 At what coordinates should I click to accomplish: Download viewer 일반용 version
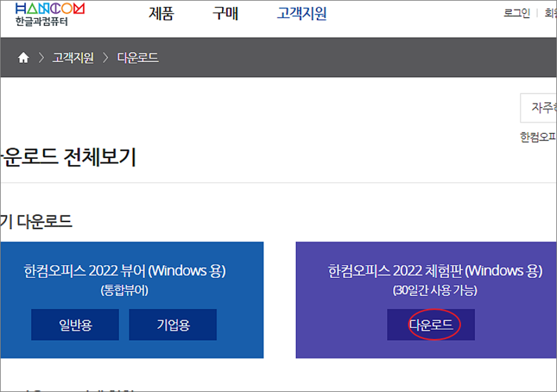75,325
